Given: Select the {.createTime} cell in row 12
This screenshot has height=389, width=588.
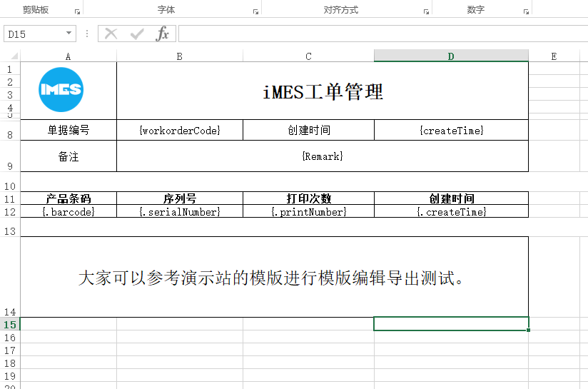Looking at the screenshot, I should tap(452, 211).
